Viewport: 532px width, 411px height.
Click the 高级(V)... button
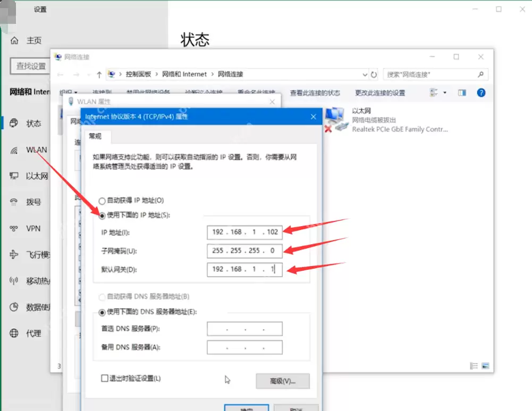click(x=282, y=381)
